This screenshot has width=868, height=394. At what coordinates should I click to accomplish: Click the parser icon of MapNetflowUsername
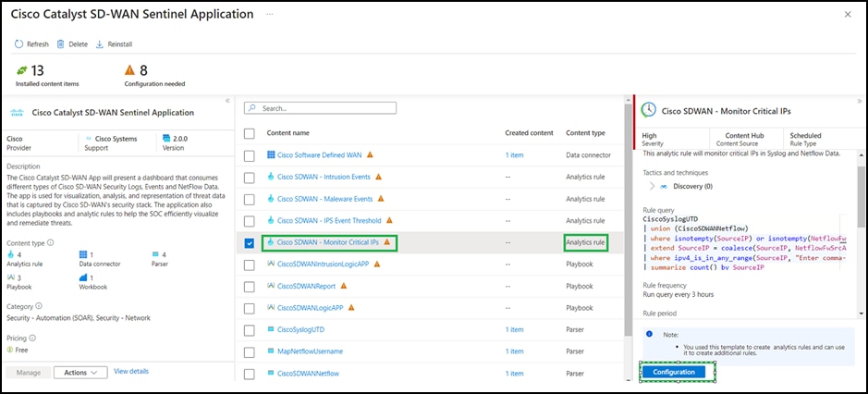[271, 351]
